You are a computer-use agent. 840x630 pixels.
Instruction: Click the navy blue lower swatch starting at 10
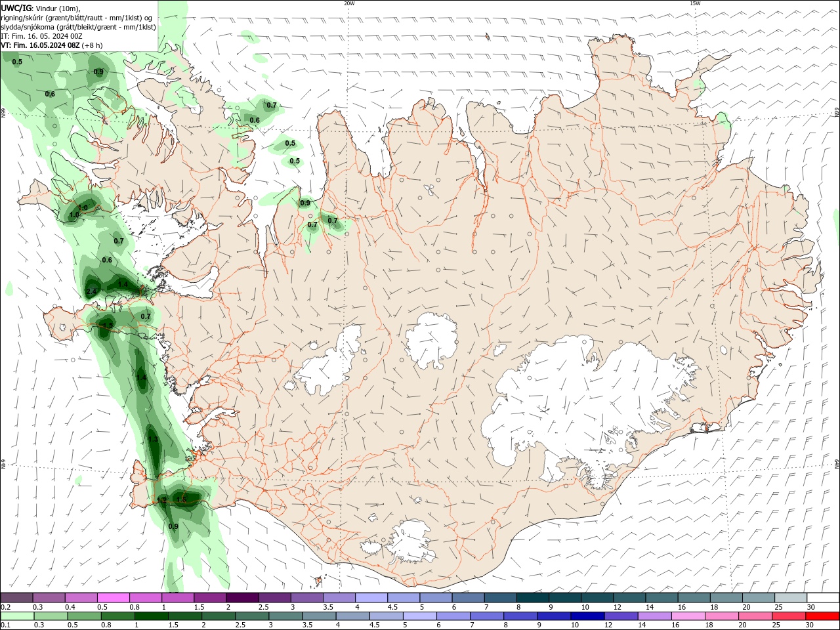[x=587, y=616]
